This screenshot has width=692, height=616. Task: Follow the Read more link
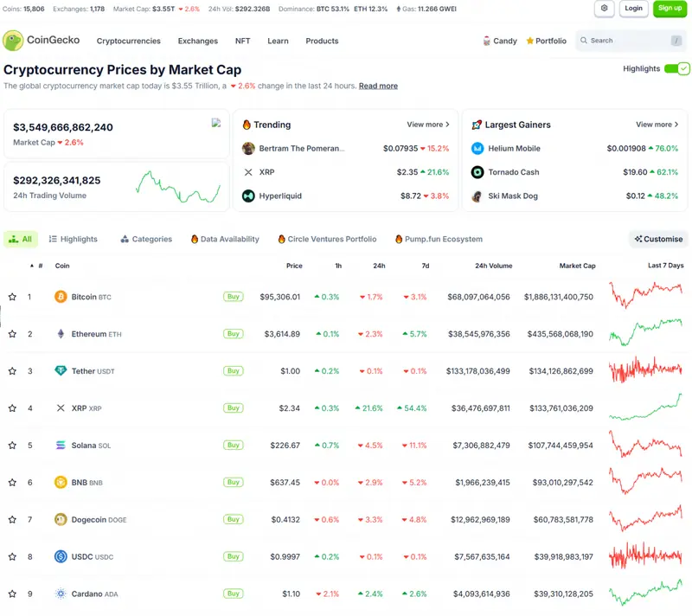378,86
